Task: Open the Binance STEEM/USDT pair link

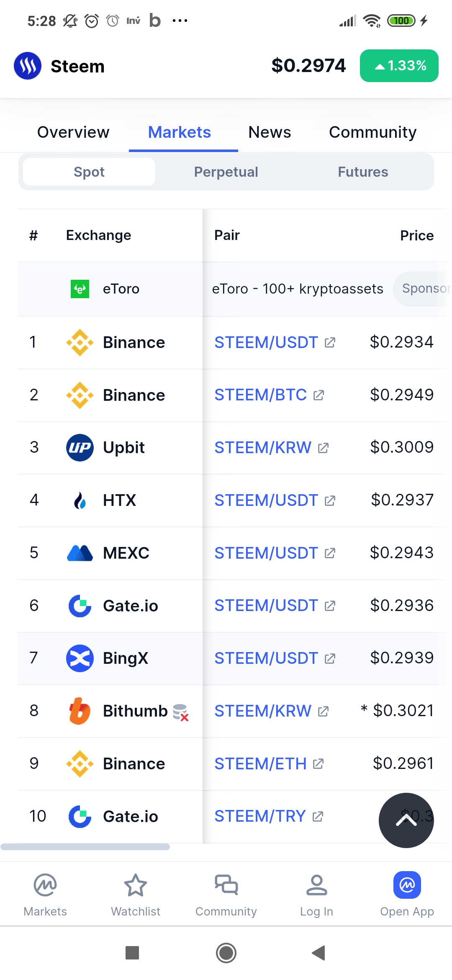Action: pos(266,343)
